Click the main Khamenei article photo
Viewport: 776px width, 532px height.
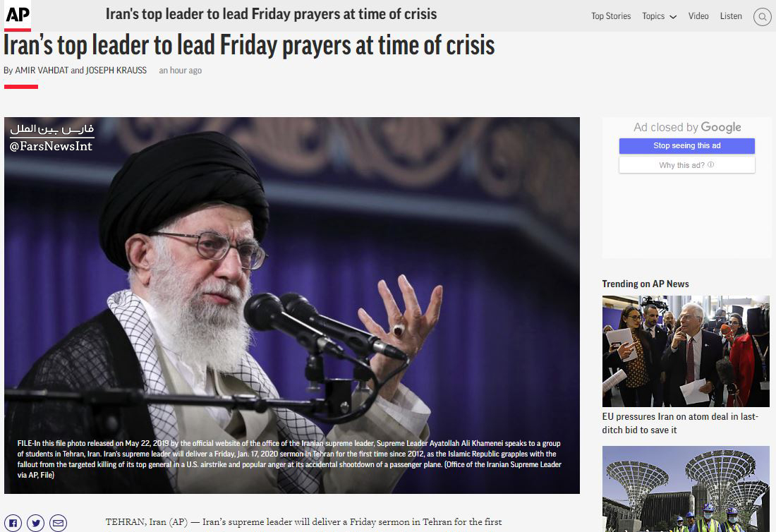click(292, 306)
